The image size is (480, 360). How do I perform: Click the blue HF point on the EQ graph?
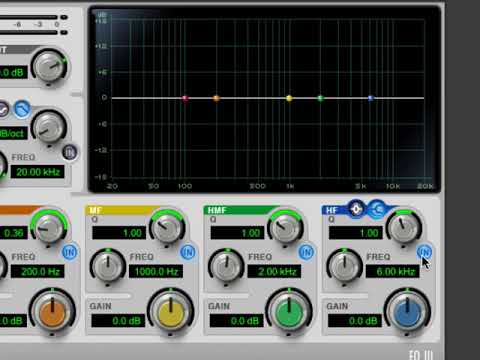coord(371,98)
